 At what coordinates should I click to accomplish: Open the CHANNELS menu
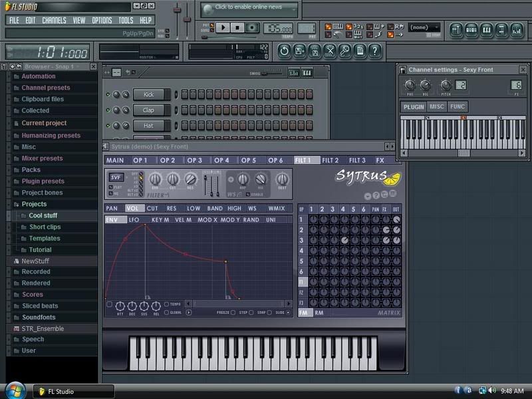[x=55, y=21]
